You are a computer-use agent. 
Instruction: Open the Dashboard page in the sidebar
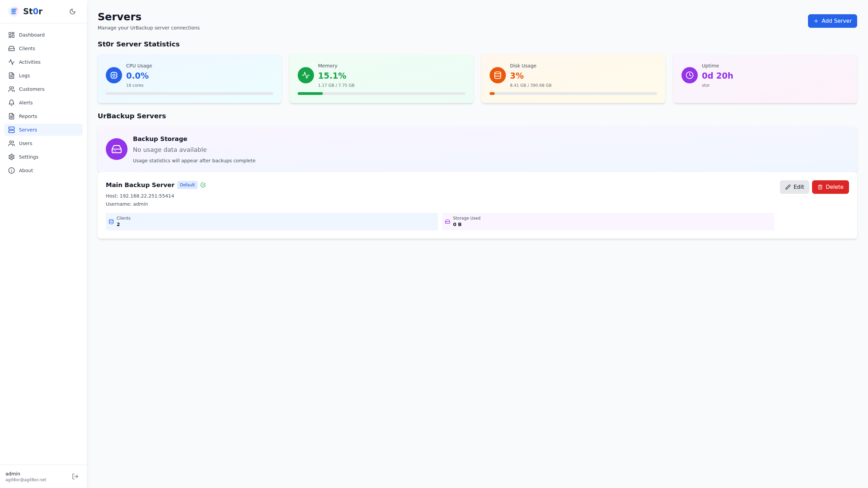click(32, 35)
